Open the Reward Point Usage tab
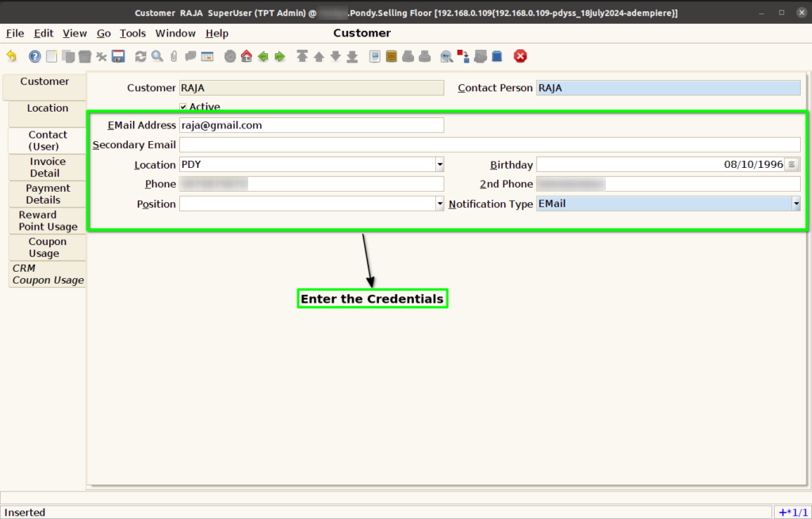 [x=47, y=221]
